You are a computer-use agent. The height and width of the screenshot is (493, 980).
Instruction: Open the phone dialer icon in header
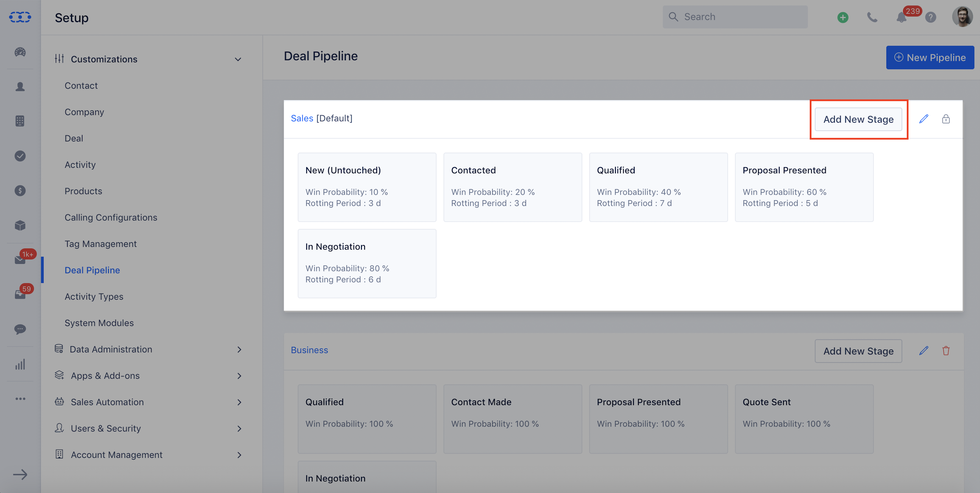pos(872,17)
